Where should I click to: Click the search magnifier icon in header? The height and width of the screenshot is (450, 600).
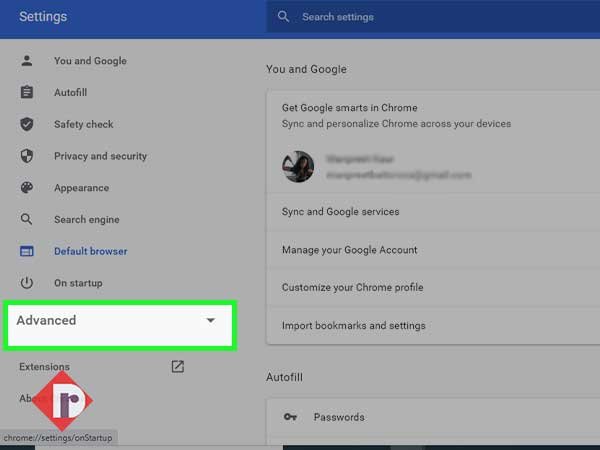[283, 16]
